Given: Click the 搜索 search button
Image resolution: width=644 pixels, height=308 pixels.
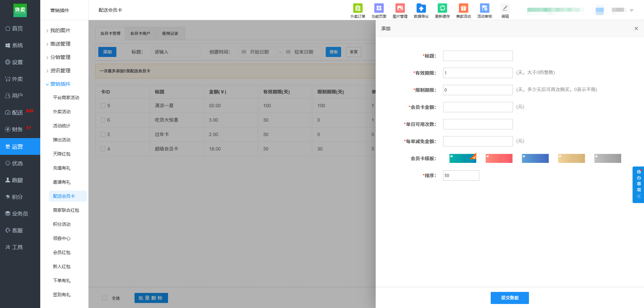Looking at the screenshot, I should click(333, 52).
